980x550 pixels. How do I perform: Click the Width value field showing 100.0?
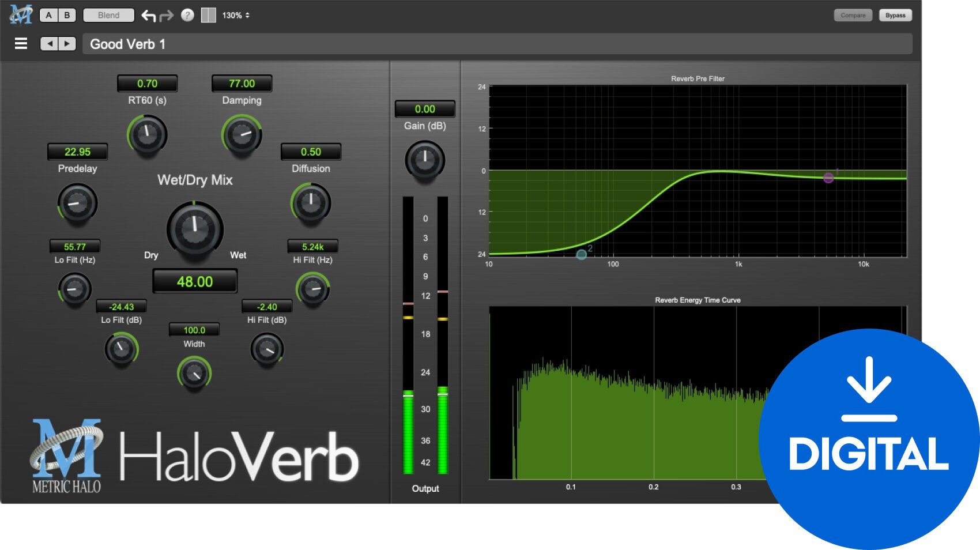(x=194, y=330)
